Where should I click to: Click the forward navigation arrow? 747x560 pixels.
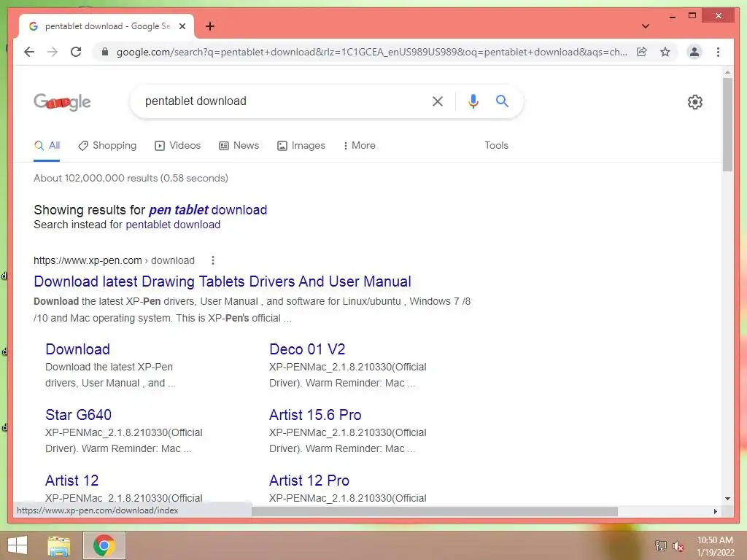[x=53, y=52]
